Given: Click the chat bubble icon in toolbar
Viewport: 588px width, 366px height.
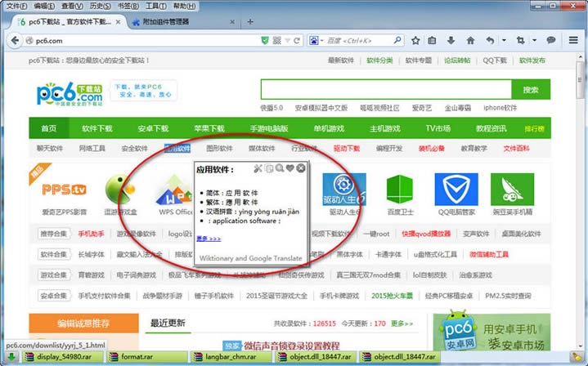Looking at the screenshot, I should [551, 40].
